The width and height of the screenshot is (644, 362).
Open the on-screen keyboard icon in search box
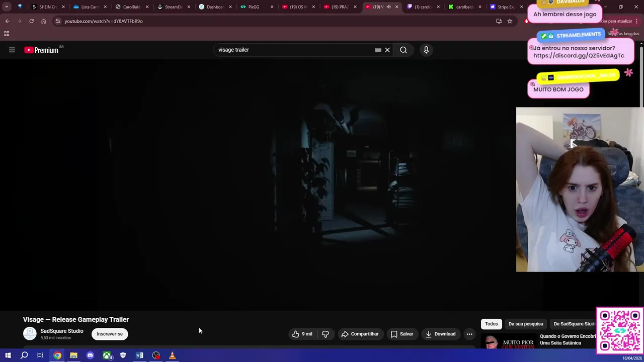pos(378,50)
